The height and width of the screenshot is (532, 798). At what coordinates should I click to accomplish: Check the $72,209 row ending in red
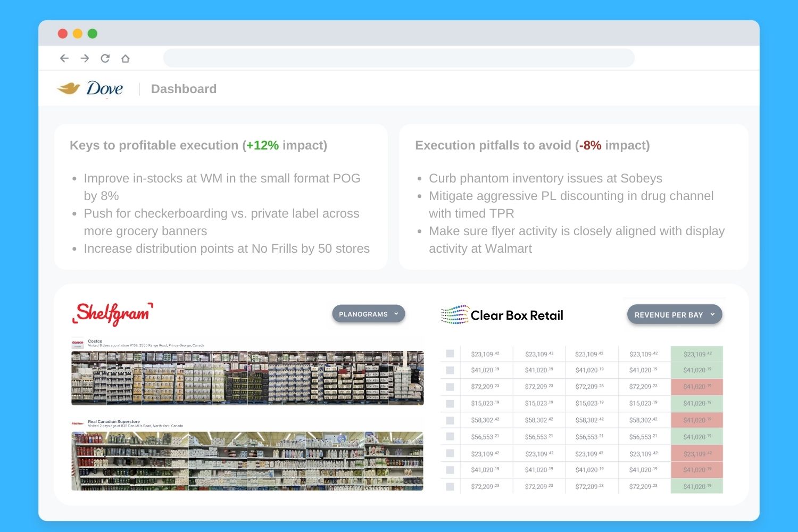tap(450, 387)
